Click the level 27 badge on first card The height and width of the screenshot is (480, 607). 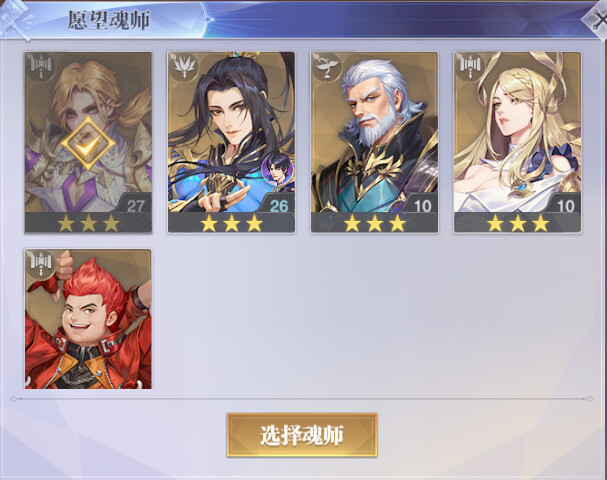click(135, 205)
